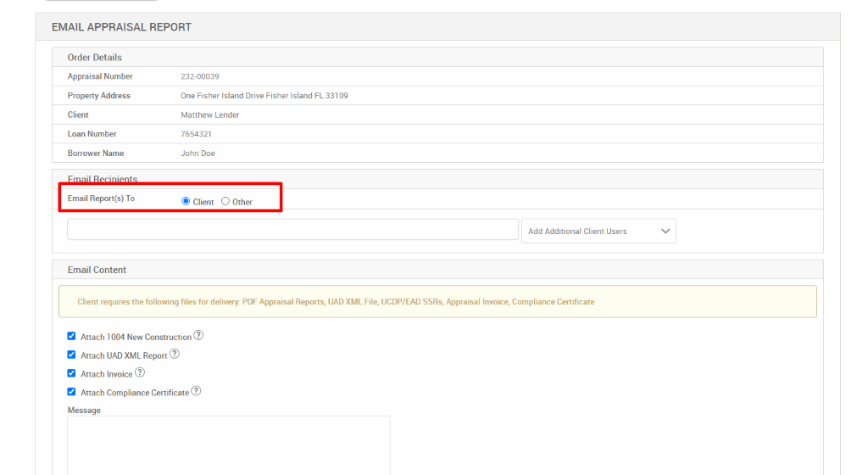Show help tooltip for Attach Invoice
868x475 pixels.
coord(140,372)
